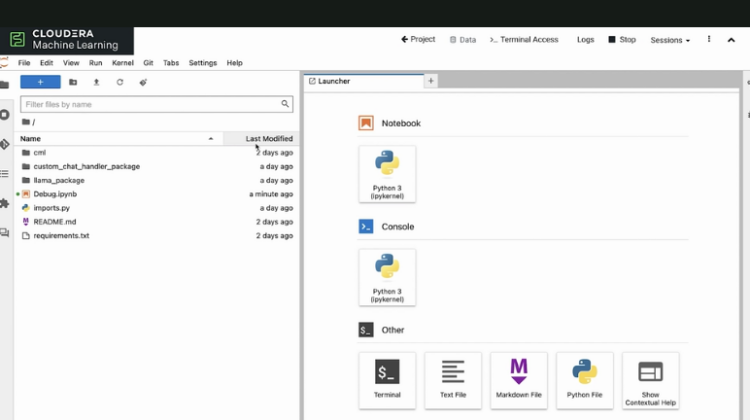Refresh the file list

click(x=120, y=82)
